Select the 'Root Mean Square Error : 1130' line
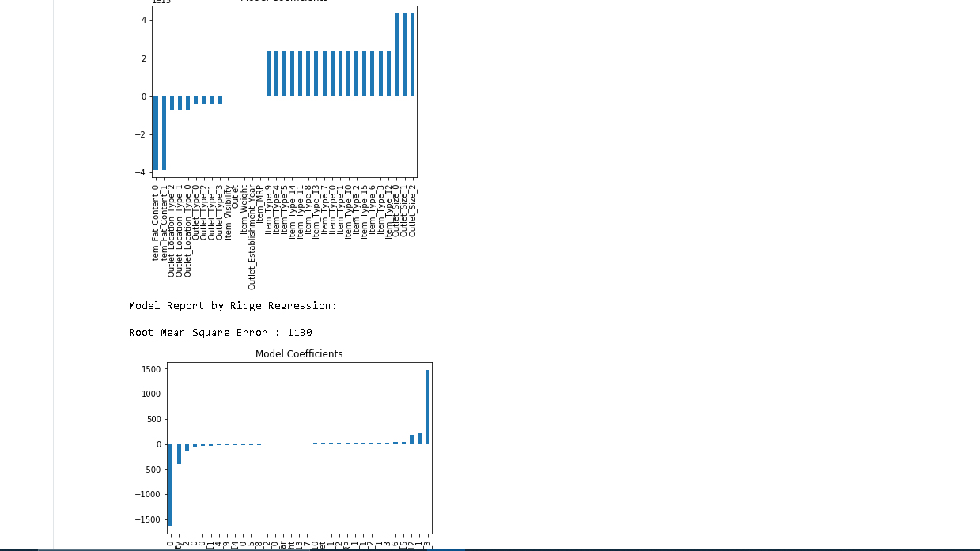980x551 pixels. coord(221,333)
